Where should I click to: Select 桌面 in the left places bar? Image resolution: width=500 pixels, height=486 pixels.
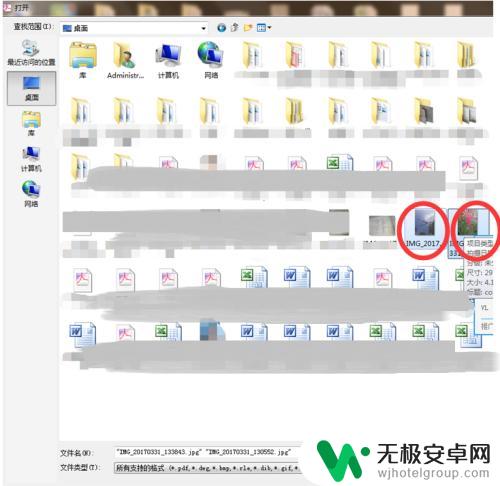tap(32, 88)
